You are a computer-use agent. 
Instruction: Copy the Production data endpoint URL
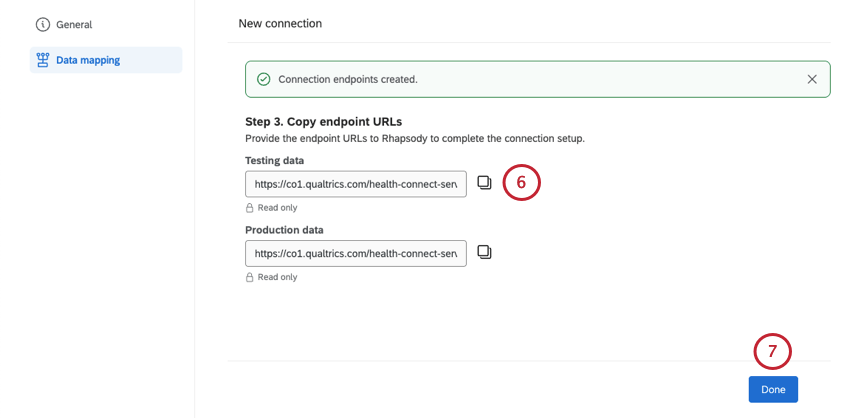point(484,252)
